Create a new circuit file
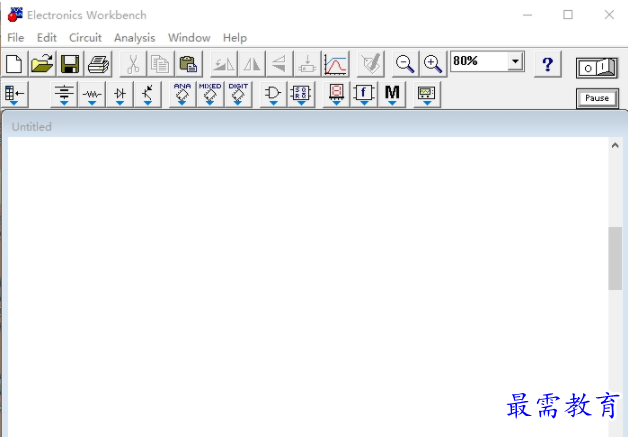628x437 pixels. pyautogui.click(x=14, y=64)
